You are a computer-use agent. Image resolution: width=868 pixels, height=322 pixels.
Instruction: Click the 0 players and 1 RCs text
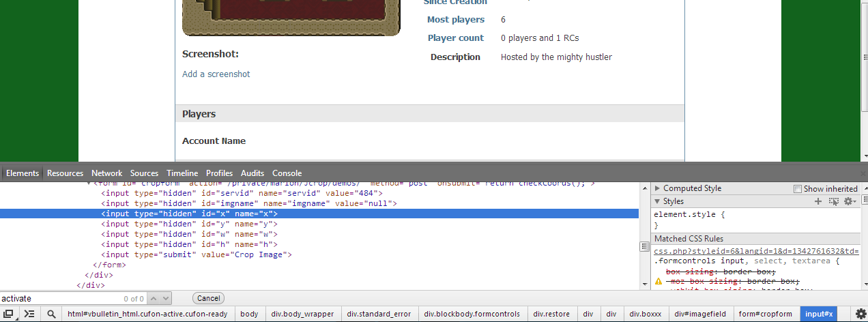tap(540, 38)
